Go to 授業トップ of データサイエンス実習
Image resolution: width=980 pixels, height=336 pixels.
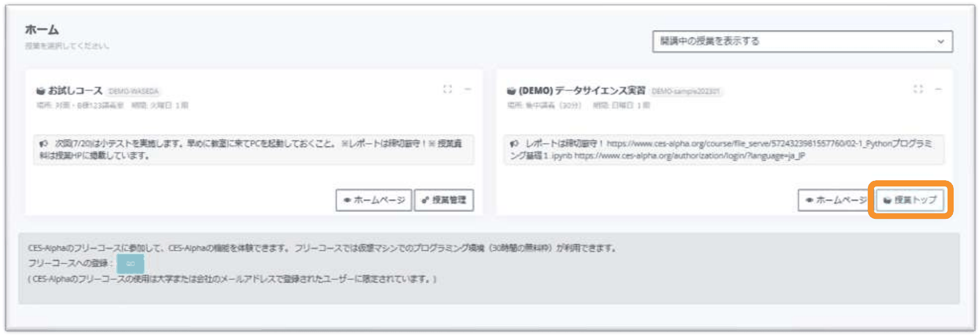(910, 200)
